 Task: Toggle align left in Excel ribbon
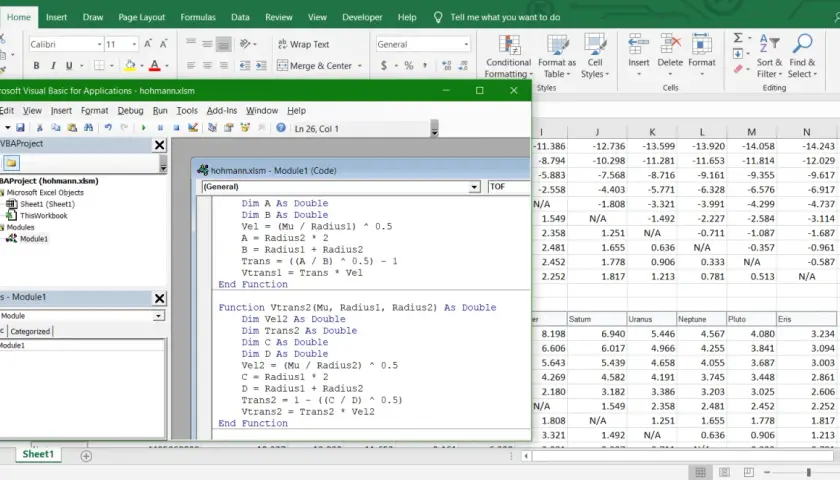[x=191, y=65]
